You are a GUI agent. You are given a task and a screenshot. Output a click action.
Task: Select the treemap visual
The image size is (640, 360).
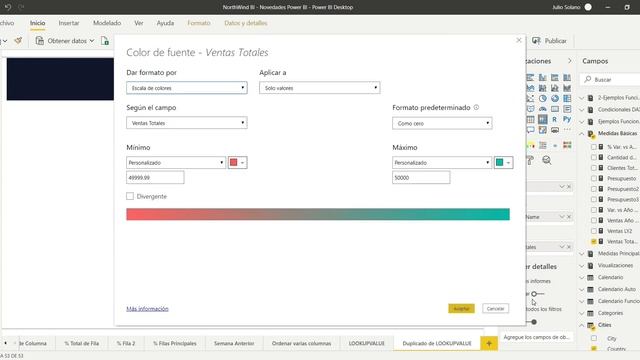(567, 98)
